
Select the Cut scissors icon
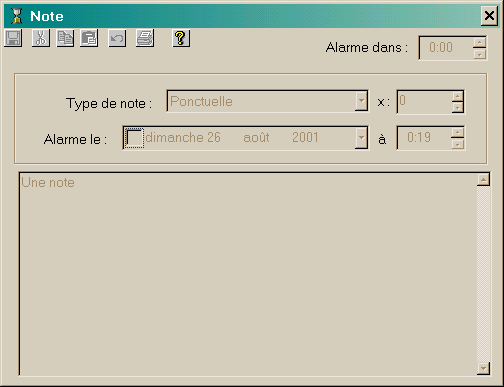pyautogui.click(x=41, y=38)
